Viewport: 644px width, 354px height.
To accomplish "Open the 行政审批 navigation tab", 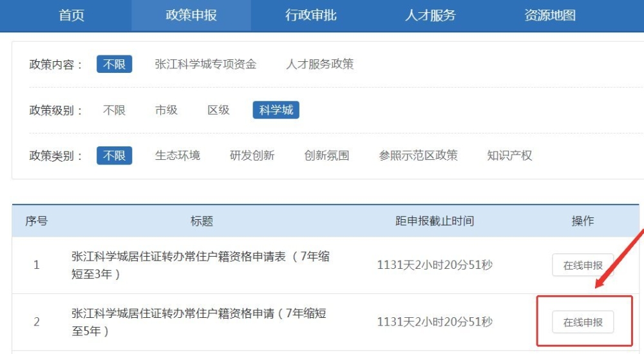I will (311, 15).
